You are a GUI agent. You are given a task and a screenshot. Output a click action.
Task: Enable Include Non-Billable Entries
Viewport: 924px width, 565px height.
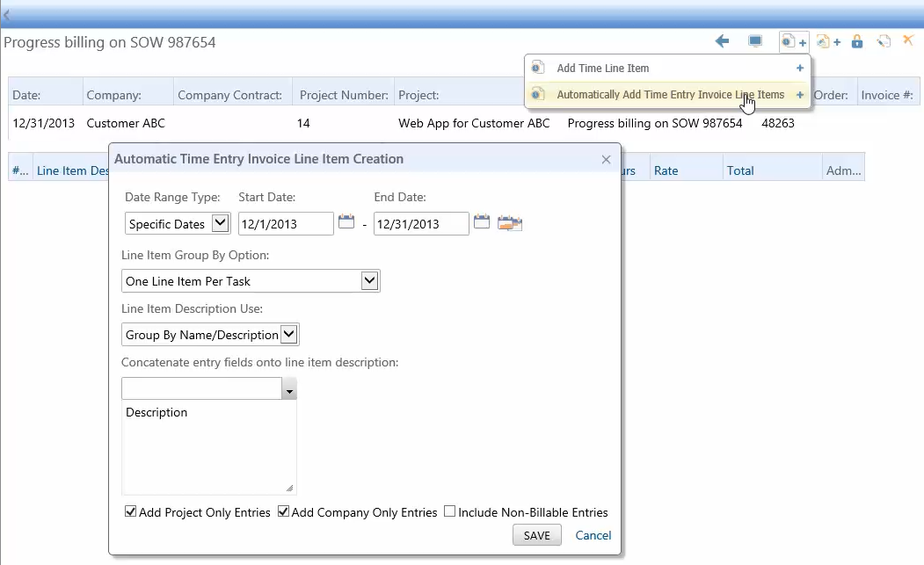pyautogui.click(x=449, y=511)
